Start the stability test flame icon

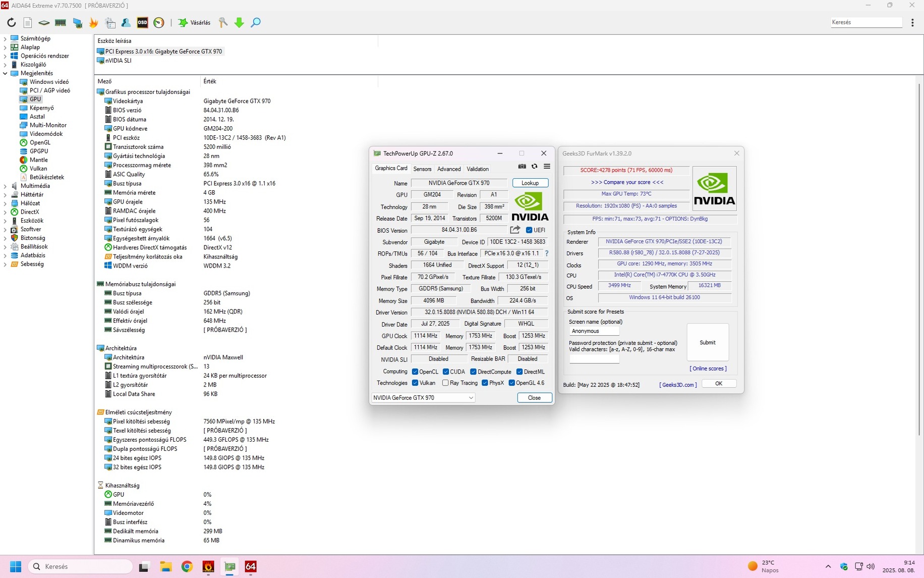(x=93, y=23)
